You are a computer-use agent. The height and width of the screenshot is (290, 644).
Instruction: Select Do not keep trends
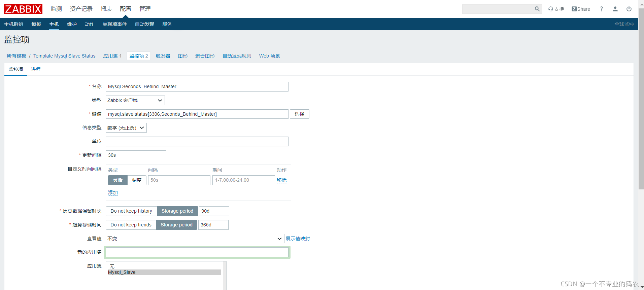tap(131, 225)
